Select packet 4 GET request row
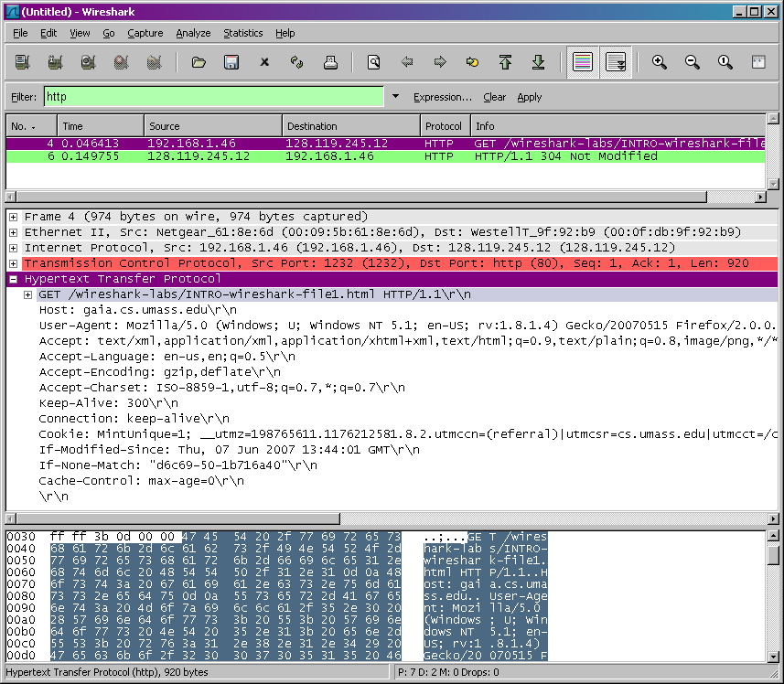 click(385, 144)
